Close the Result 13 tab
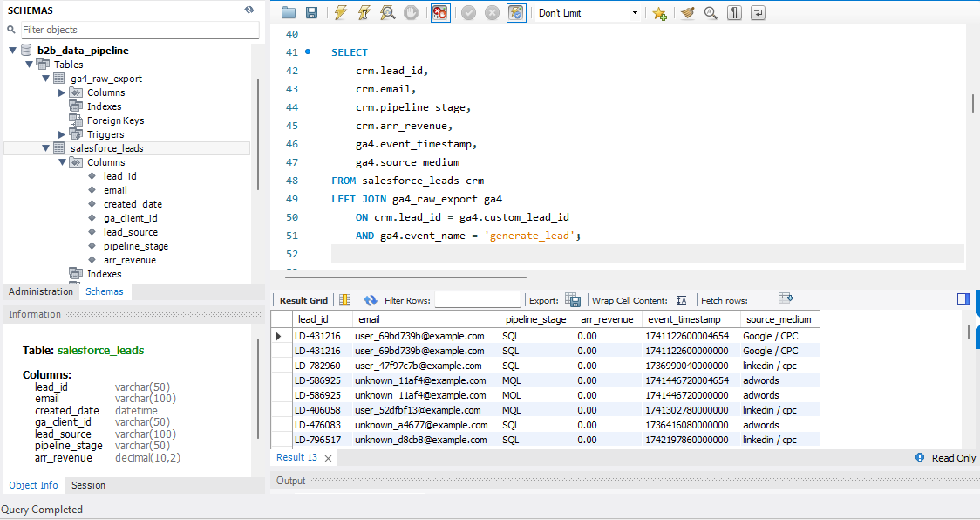 click(x=328, y=458)
